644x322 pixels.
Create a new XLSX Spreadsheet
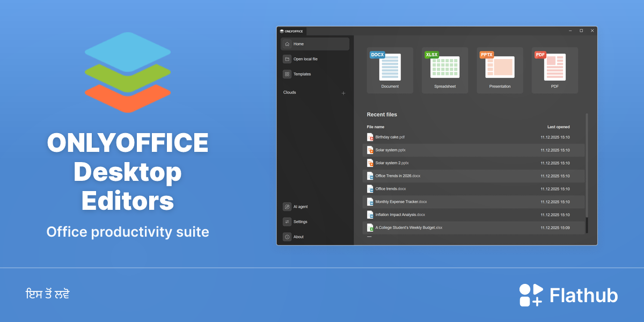(x=445, y=70)
